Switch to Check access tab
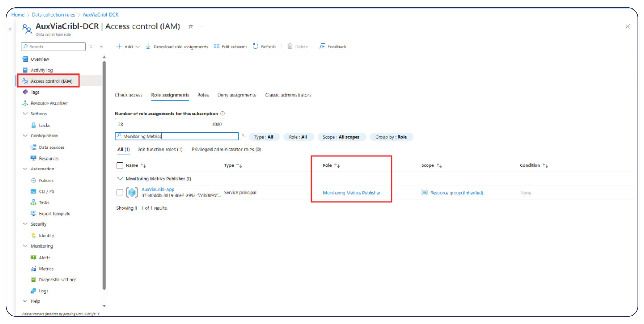This screenshot has height=324, width=644. tap(129, 95)
